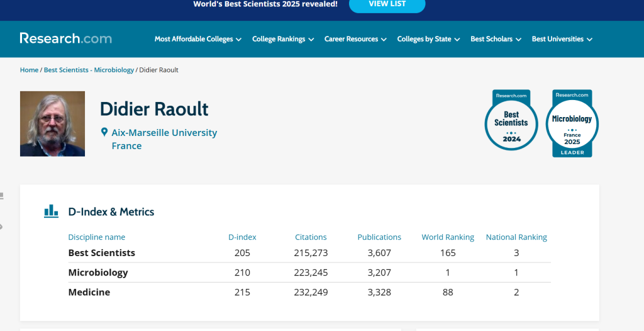Open the Colleges by State dropdown
644x331 pixels.
coord(428,39)
